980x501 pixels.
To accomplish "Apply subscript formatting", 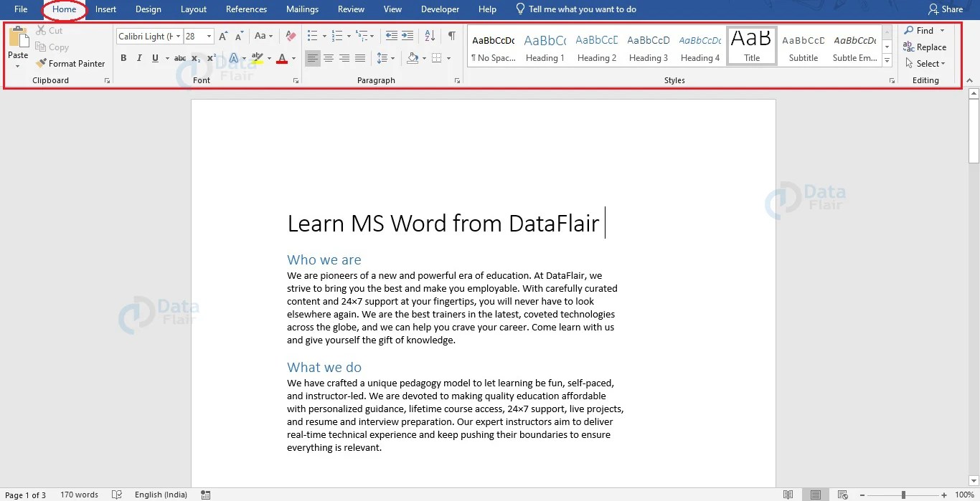I will pos(194,58).
